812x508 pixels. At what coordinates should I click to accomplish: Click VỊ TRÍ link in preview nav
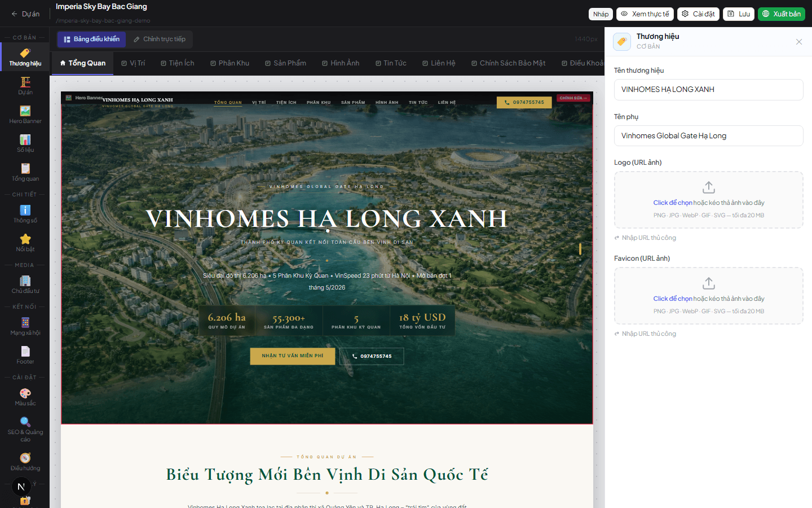coord(259,103)
